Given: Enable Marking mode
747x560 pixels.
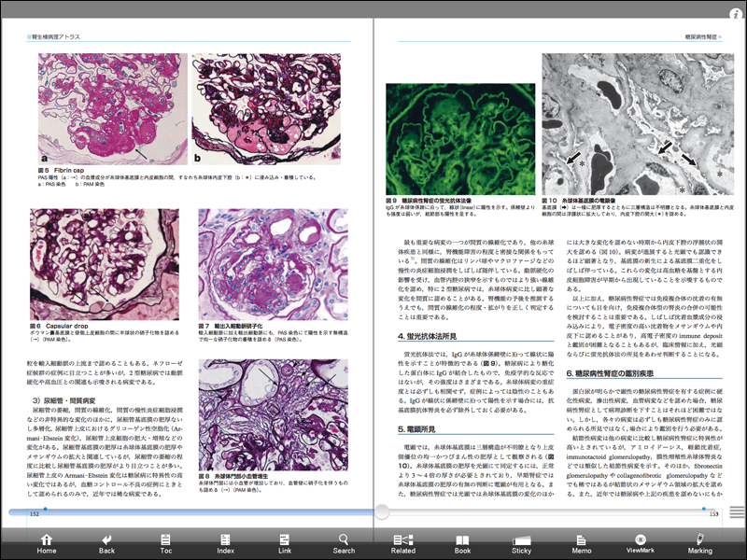Looking at the screenshot, I should 701,541.
